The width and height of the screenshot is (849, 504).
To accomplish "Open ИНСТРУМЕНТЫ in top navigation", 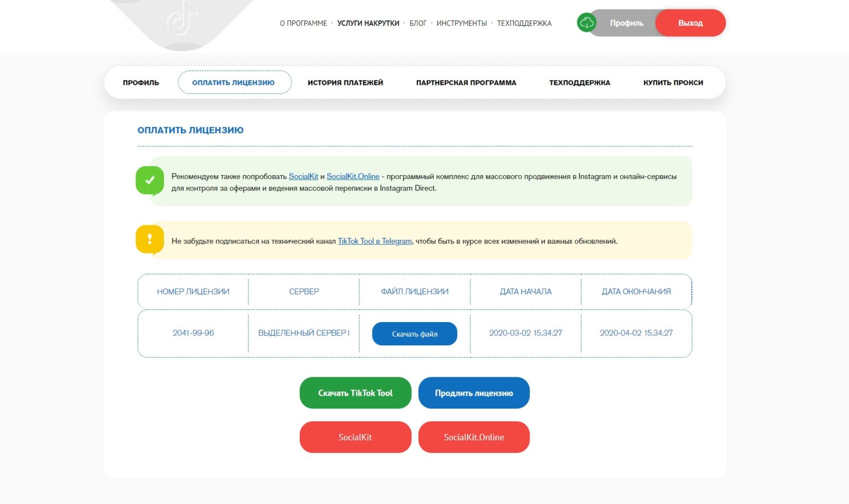I will click(x=462, y=23).
